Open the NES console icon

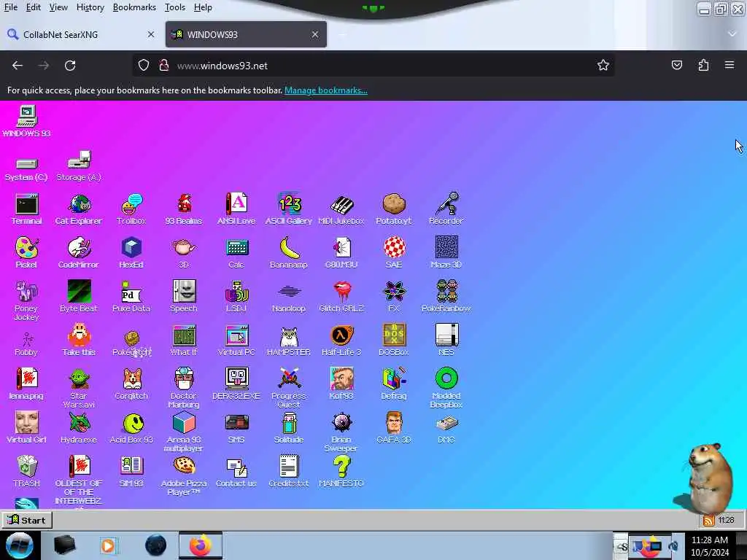point(446,341)
